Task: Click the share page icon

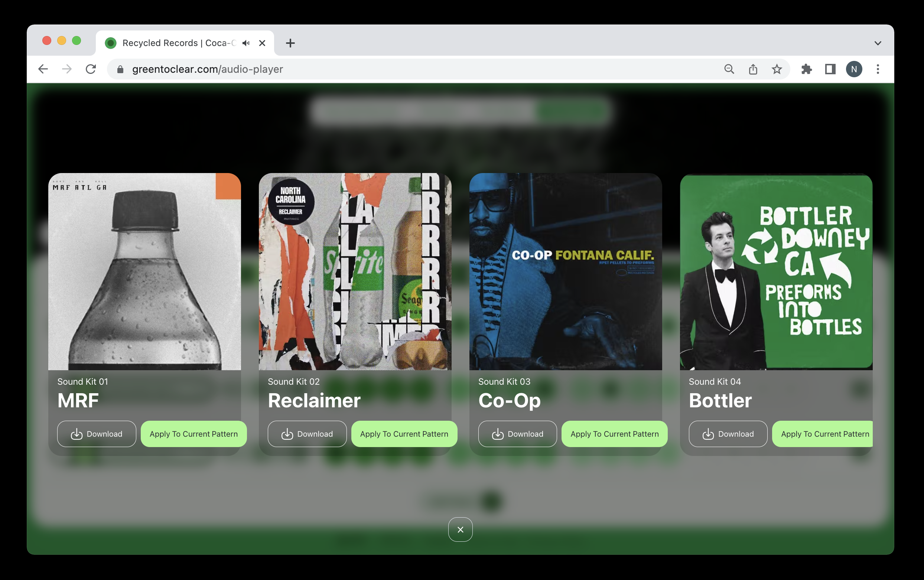Action: tap(752, 69)
